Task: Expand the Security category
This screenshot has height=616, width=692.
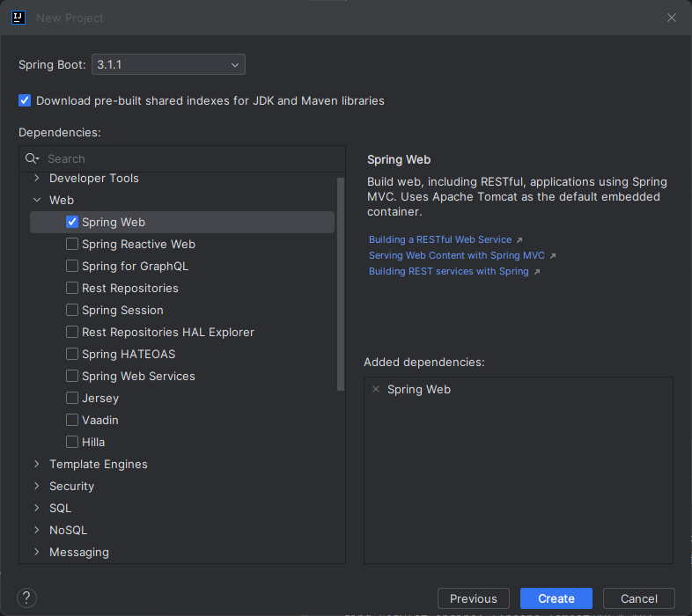Action: (x=37, y=486)
